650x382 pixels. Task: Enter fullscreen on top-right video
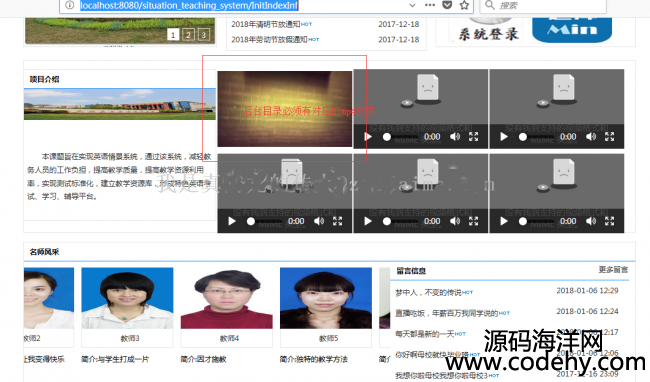tap(609, 137)
